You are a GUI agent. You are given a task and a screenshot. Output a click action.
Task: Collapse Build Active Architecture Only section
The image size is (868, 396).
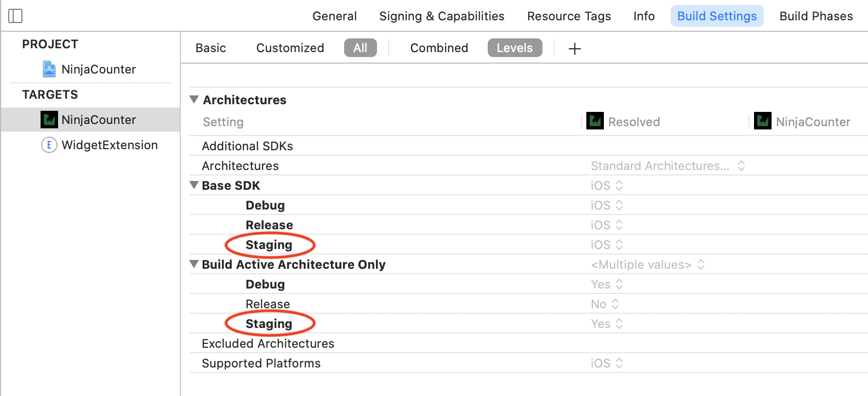(194, 264)
